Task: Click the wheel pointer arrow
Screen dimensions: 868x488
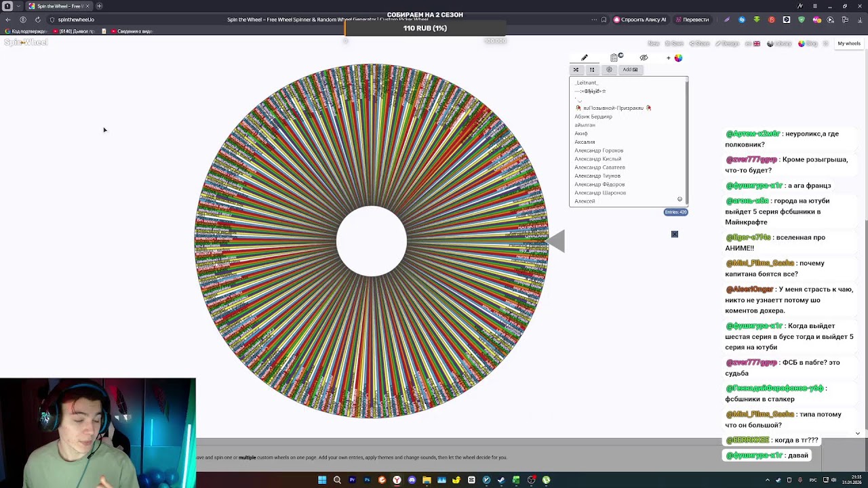Action: coord(556,241)
